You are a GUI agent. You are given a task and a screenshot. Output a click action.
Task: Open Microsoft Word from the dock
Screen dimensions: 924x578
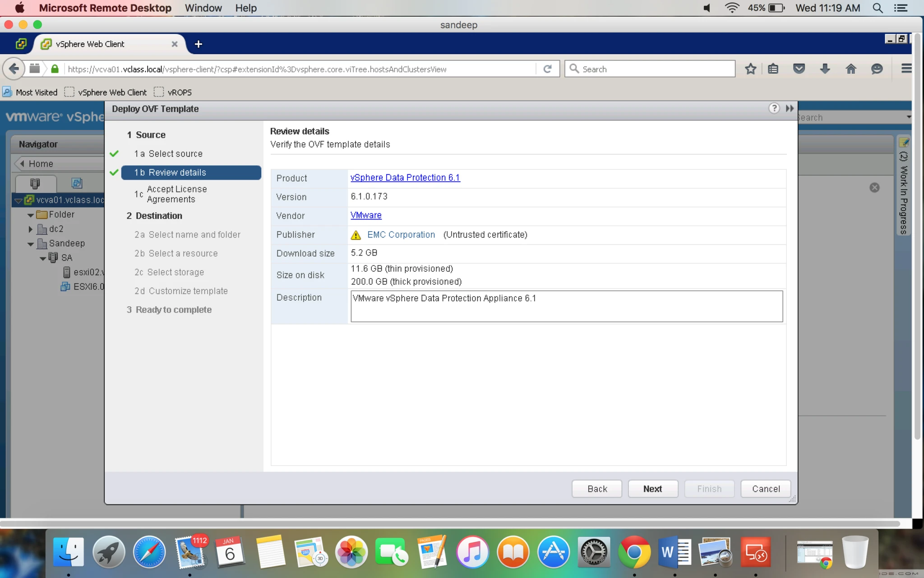tap(675, 552)
